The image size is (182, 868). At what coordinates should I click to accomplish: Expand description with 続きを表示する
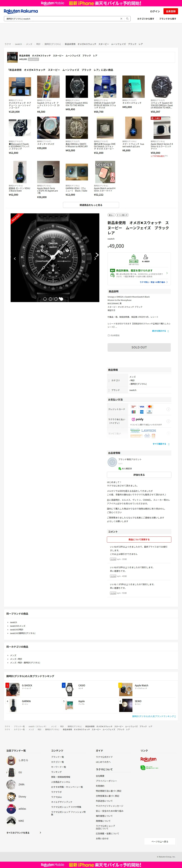pos(160,331)
